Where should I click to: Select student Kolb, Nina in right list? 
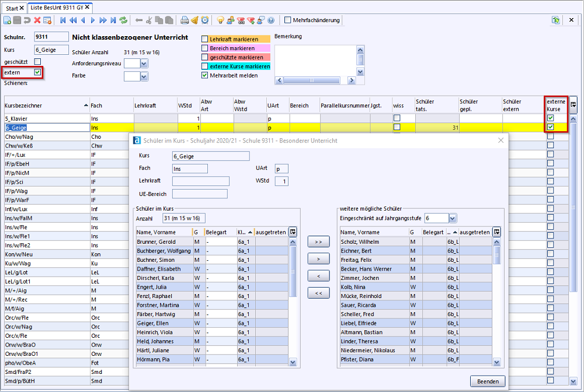pyautogui.click(x=416, y=287)
